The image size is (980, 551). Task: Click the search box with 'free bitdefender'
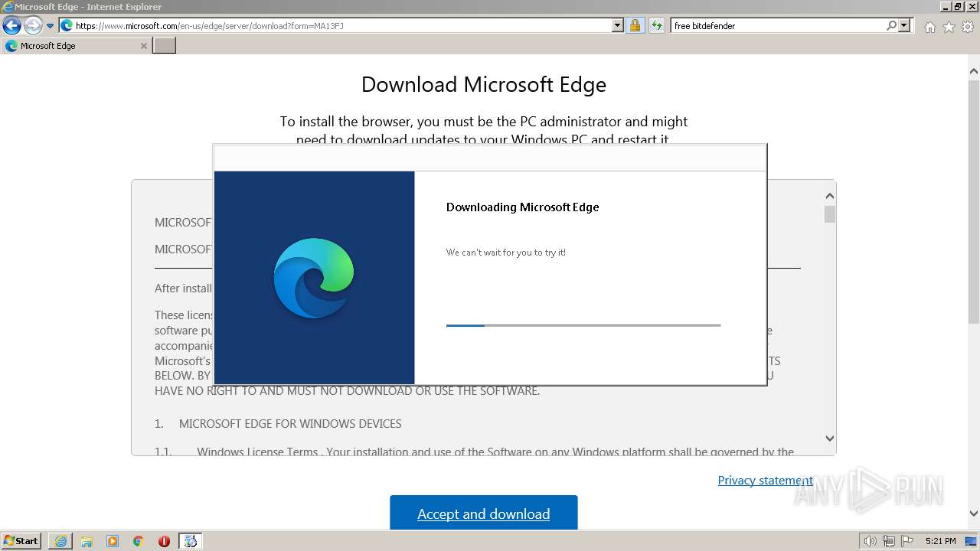click(777, 25)
